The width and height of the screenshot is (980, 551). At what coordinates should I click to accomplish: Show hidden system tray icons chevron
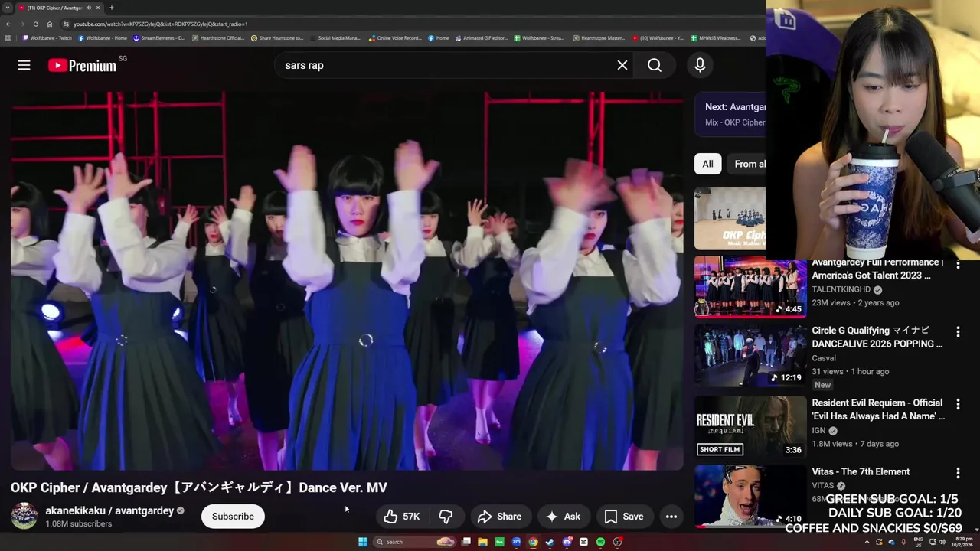point(867,542)
